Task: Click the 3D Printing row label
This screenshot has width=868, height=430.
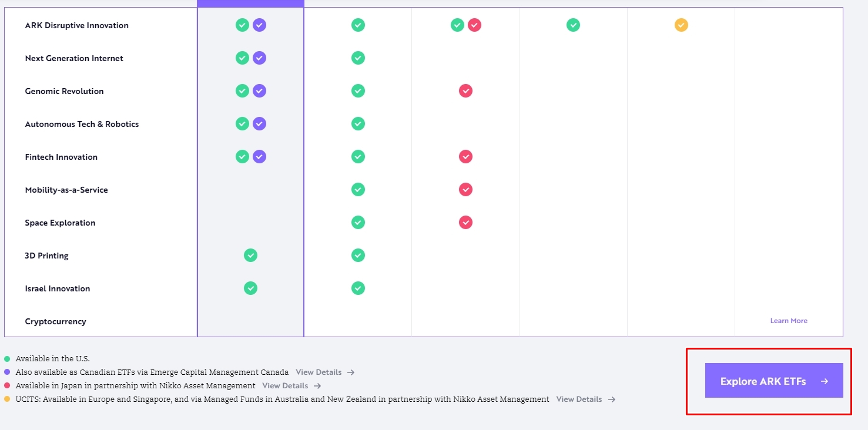Action: pos(46,256)
